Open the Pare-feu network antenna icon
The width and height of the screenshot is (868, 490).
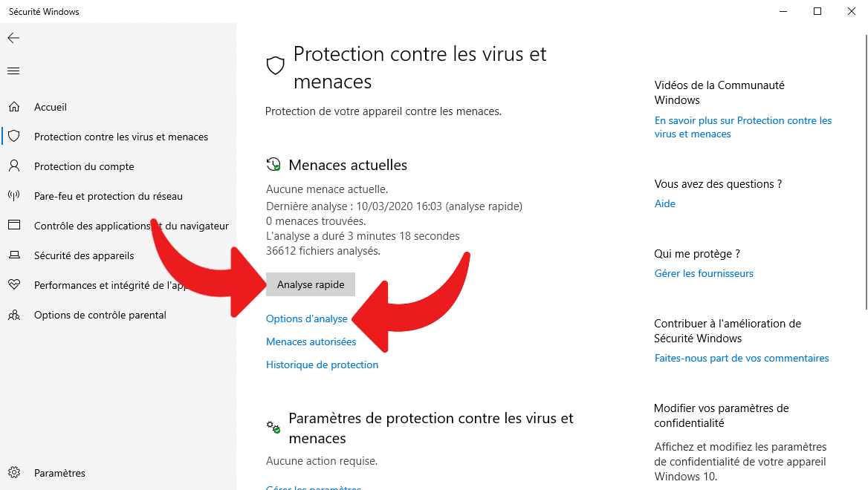point(14,195)
